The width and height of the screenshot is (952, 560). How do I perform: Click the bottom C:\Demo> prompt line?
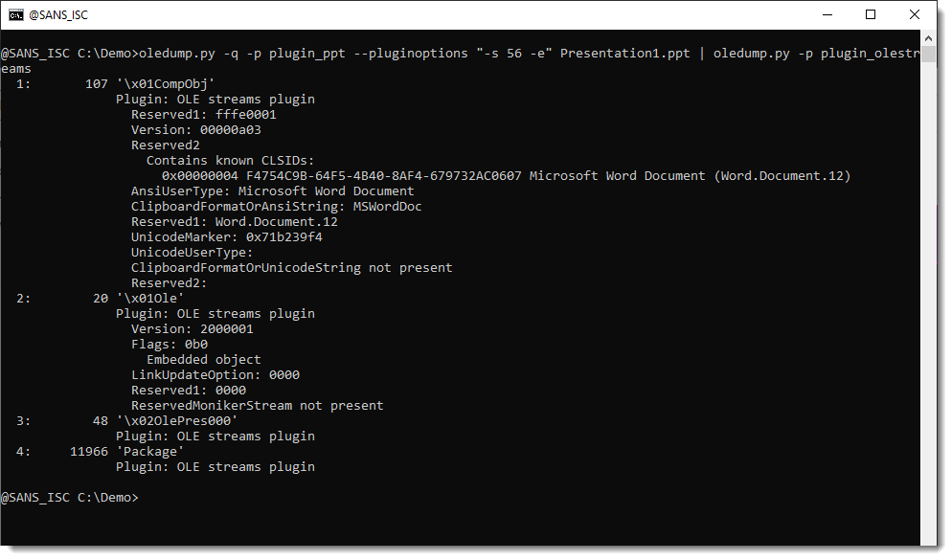pyautogui.click(x=70, y=498)
